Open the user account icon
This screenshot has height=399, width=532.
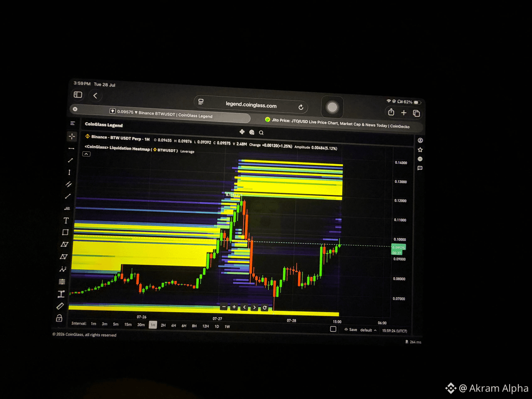(420, 140)
